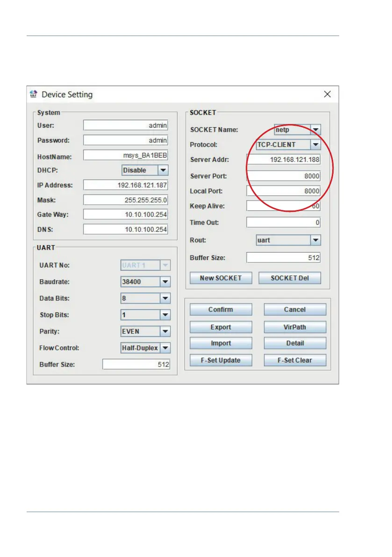Expand the Data Bits dropdown

pos(164,298)
